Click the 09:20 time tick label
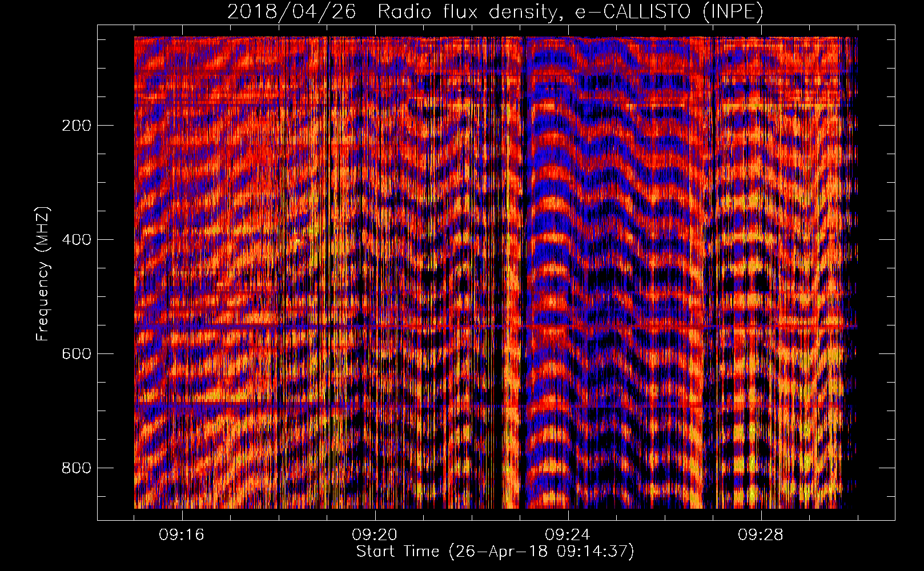The width and height of the screenshot is (924, 571). coord(375,535)
